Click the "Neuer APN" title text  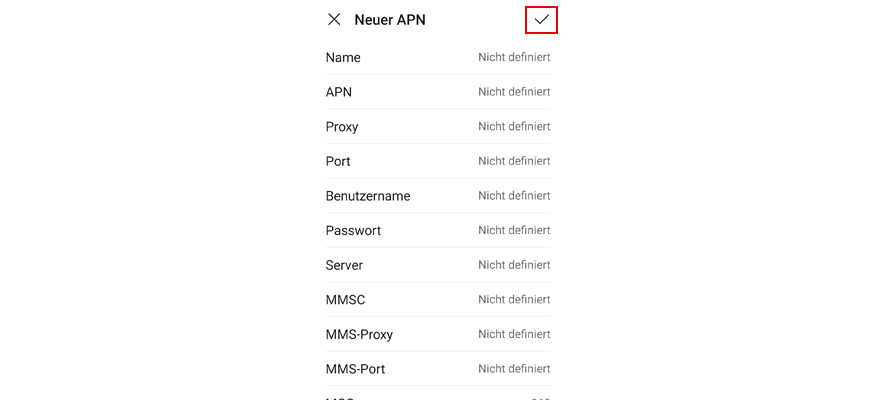coord(389,20)
